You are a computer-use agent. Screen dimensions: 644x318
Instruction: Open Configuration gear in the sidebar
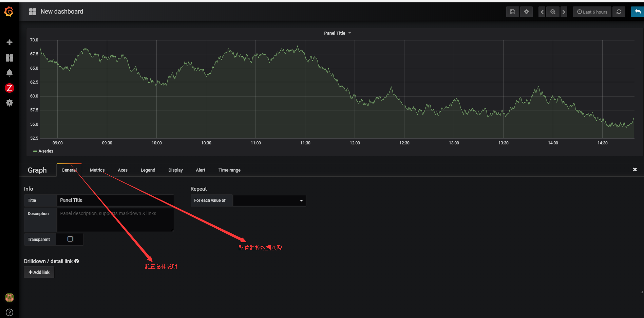coord(10,103)
